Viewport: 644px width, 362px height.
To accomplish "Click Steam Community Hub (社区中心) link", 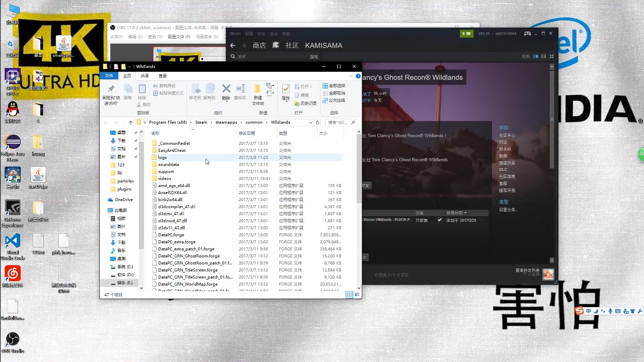I will [507, 135].
